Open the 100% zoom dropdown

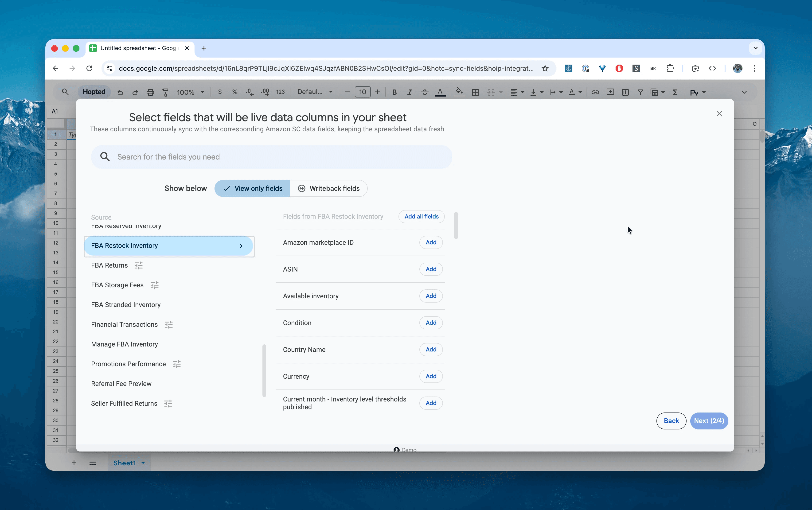point(191,92)
